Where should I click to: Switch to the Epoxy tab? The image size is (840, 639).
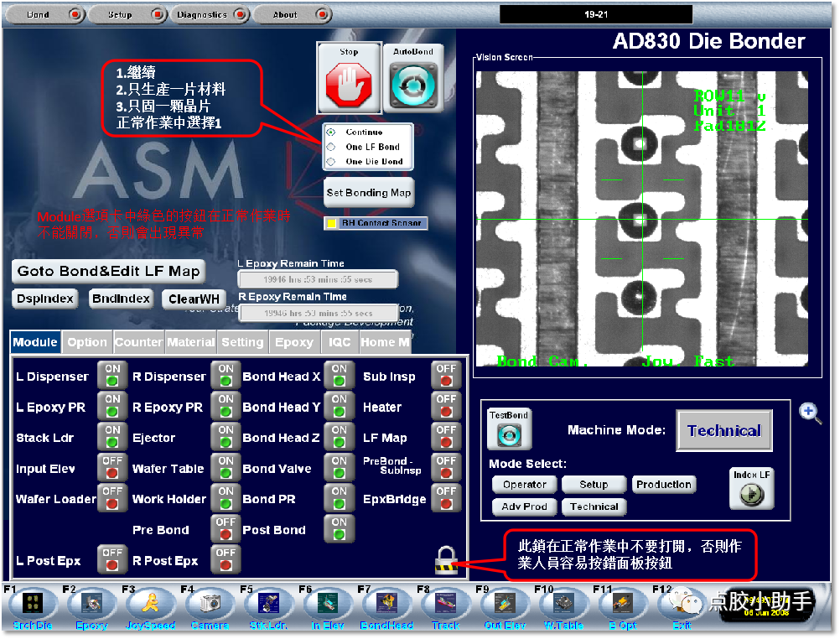click(x=294, y=342)
